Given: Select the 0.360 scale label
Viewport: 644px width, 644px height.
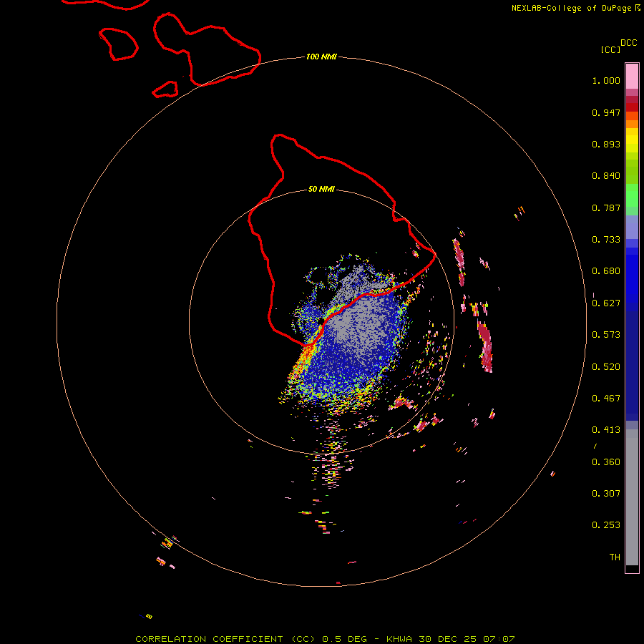Looking at the screenshot, I should (606, 462).
